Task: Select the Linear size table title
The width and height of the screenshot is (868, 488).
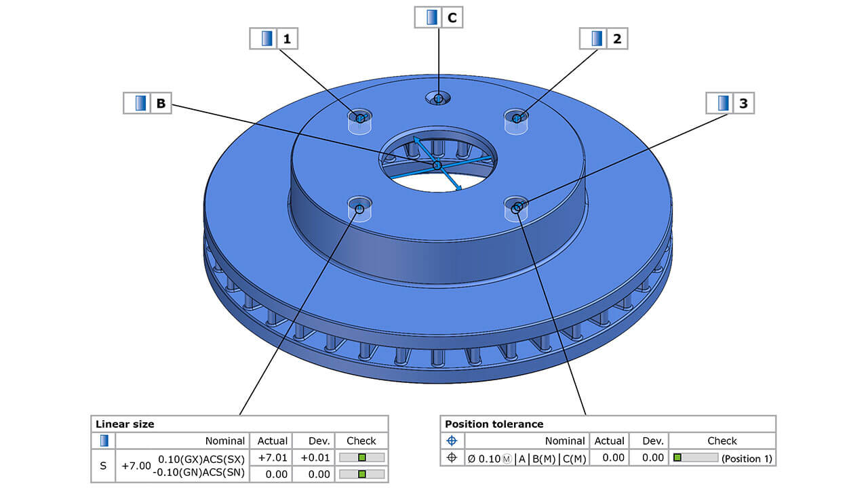Action: [x=125, y=424]
